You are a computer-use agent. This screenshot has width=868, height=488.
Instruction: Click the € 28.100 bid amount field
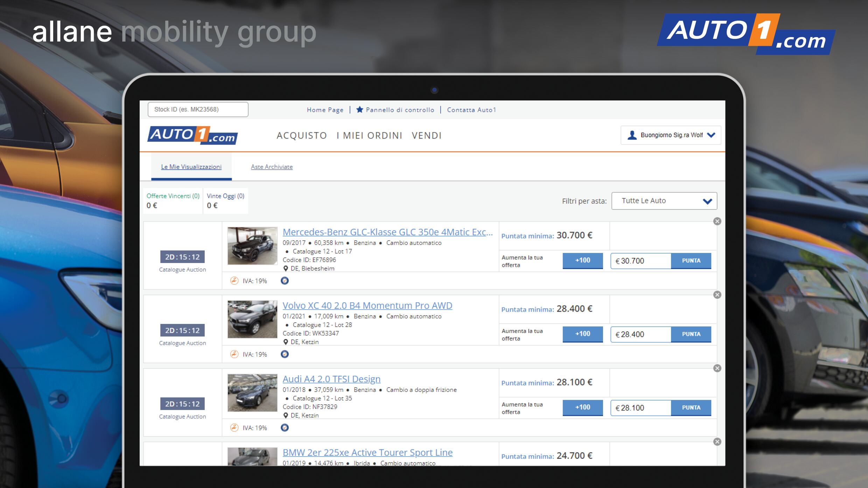coord(641,408)
